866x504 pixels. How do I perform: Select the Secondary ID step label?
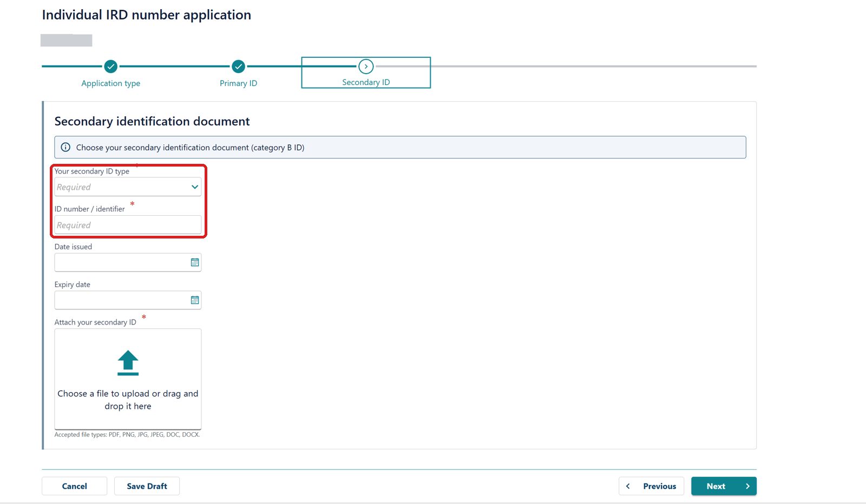click(366, 82)
